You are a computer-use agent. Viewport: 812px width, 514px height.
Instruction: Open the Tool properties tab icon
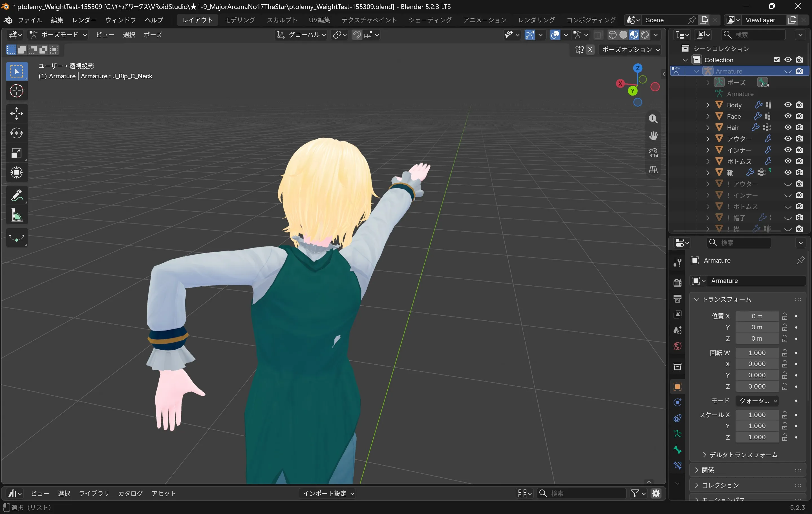(x=677, y=262)
